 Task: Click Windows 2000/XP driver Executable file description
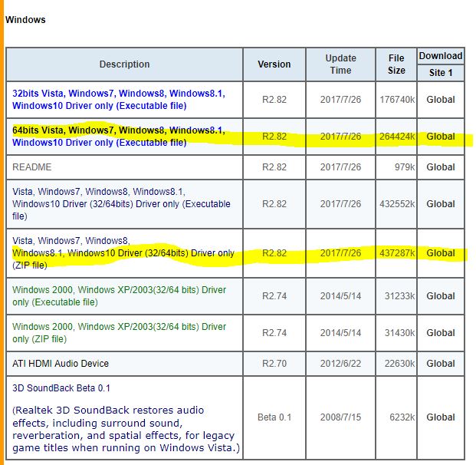click(x=120, y=295)
